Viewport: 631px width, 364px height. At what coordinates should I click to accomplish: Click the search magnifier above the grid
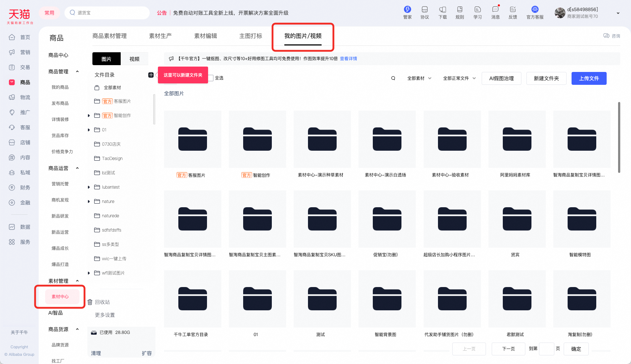click(x=393, y=78)
